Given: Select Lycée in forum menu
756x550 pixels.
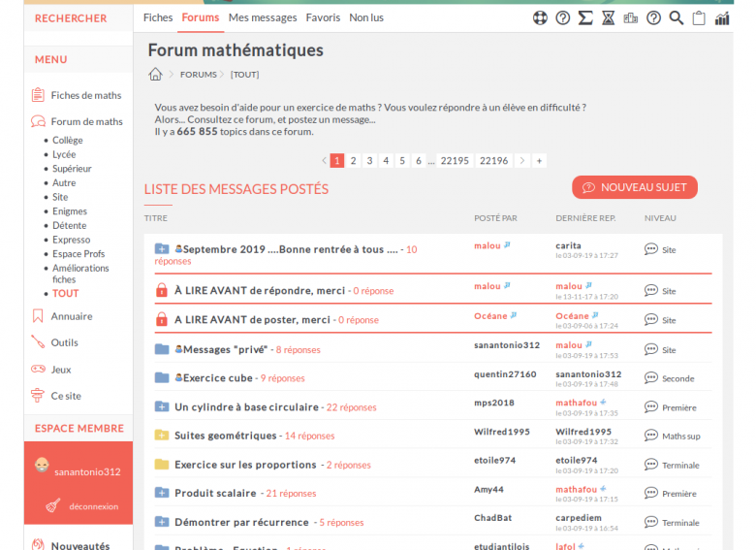Looking at the screenshot, I should click(x=64, y=154).
